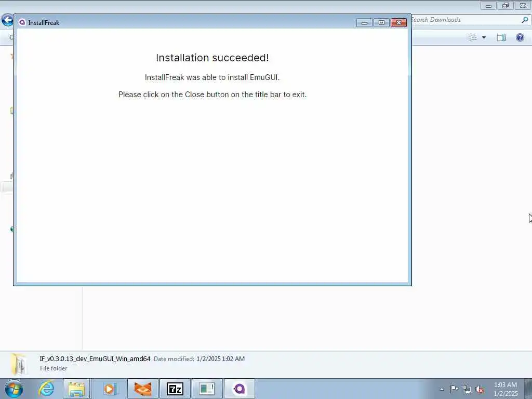532x399 pixels.
Task: Open the view options dropdown arrow
Action: point(484,37)
